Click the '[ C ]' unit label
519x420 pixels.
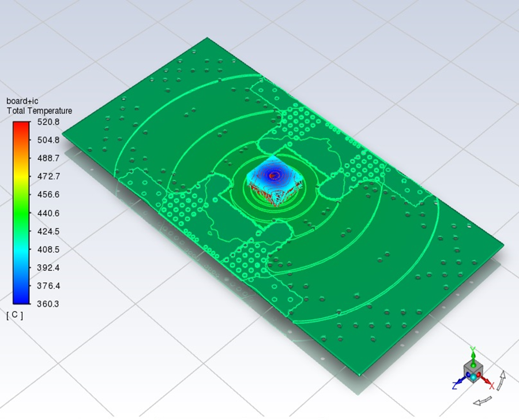pyautogui.click(x=15, y=315)
